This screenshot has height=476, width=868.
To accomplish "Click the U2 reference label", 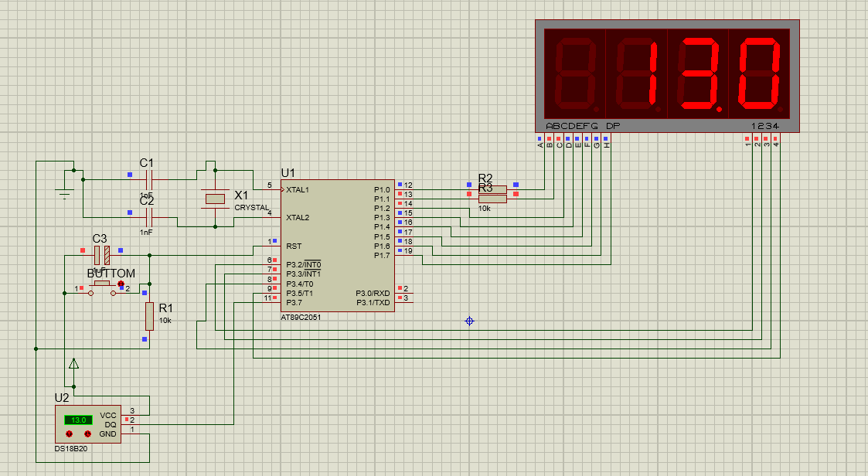I will tap(62, 398).
